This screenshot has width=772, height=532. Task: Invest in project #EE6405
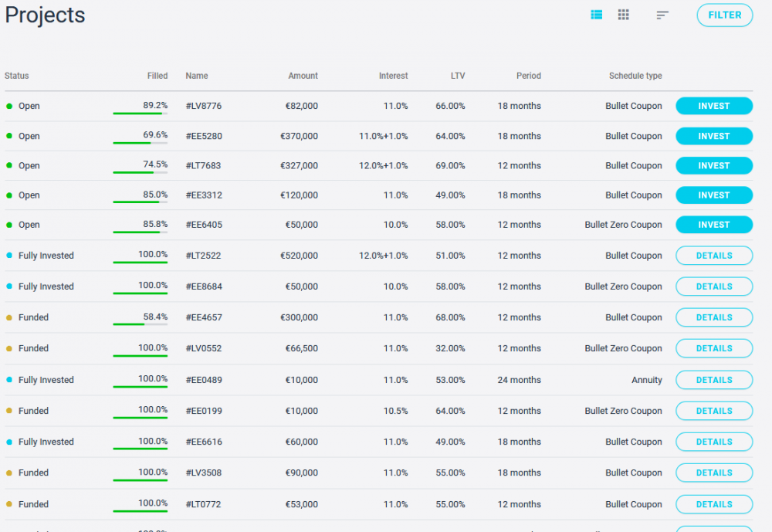pyautogui.click(x=713, y=225)
